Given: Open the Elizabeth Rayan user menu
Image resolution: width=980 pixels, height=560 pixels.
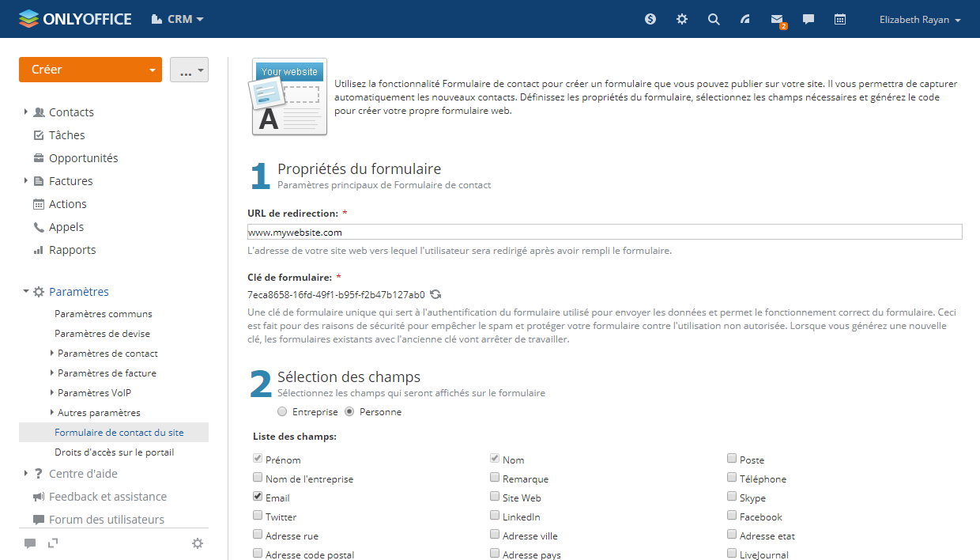Looking at the screenshot, I should [919, 20].
